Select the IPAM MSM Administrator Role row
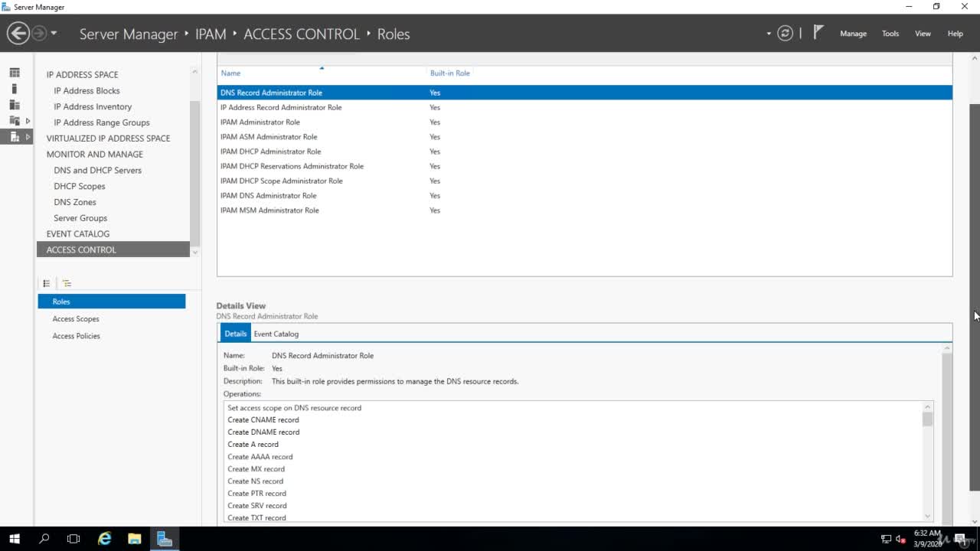 [585, 210]
